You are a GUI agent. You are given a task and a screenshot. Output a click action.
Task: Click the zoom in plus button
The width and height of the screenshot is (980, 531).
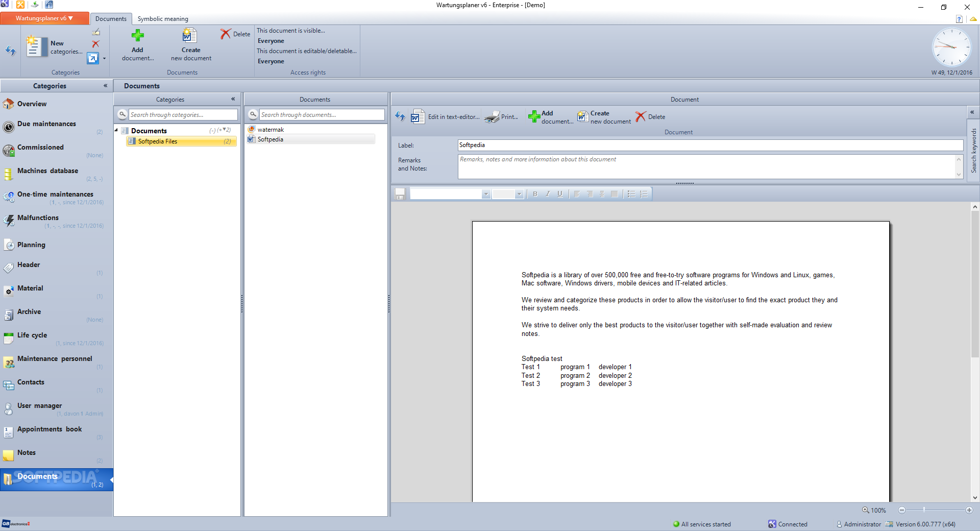pyautogui.click(x=969, y=510)
